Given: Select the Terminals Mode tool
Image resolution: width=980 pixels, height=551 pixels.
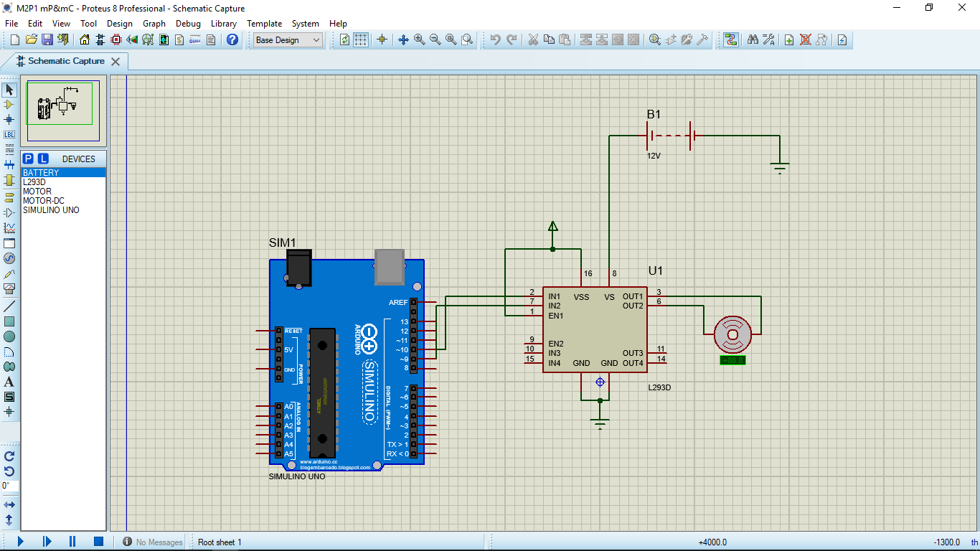Looking at the screenshot, I should tap(9, 197).
